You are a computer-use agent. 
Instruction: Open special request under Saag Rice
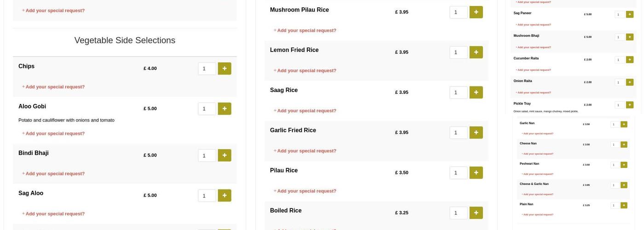306,111
